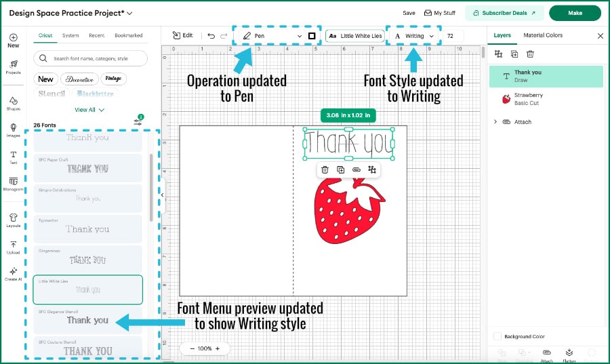Click the Edit tool in the toolbar
This screenshot has width=610, height=364.
point(182,35)
